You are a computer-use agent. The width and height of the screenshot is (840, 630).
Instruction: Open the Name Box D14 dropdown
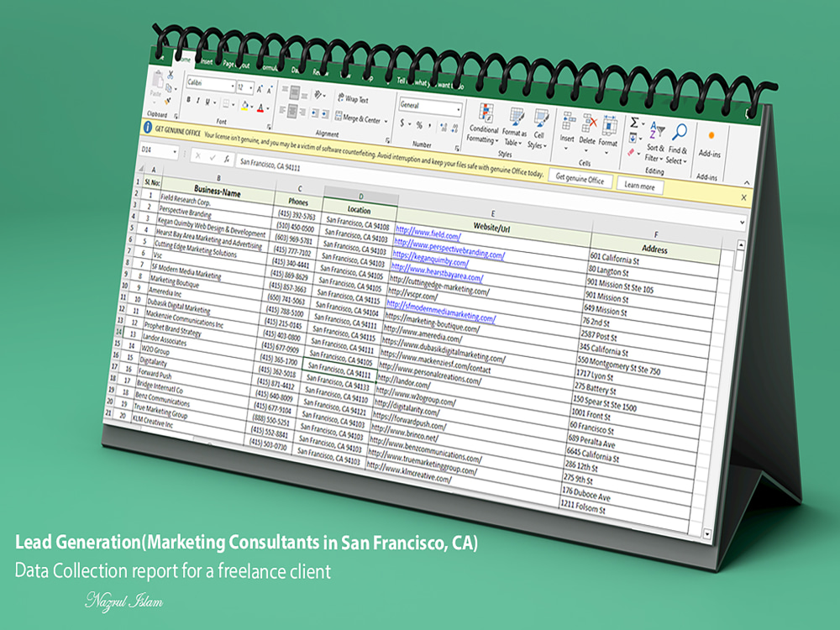[175, 152]
